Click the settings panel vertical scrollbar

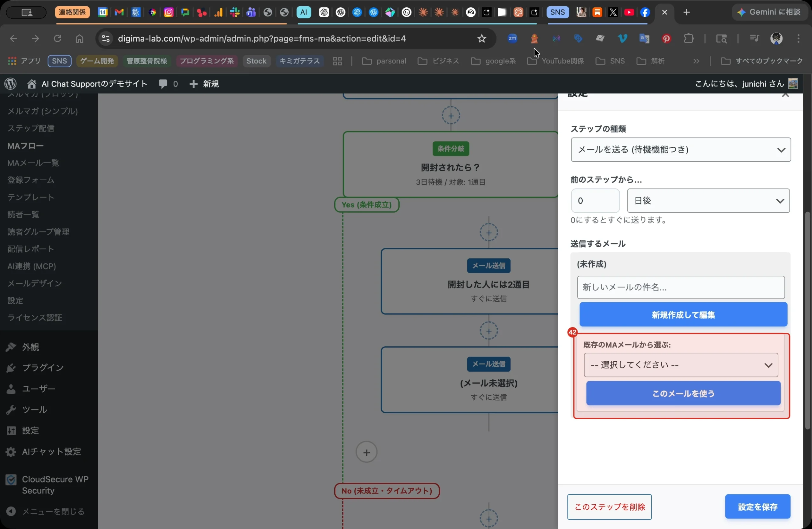[807, 320]
